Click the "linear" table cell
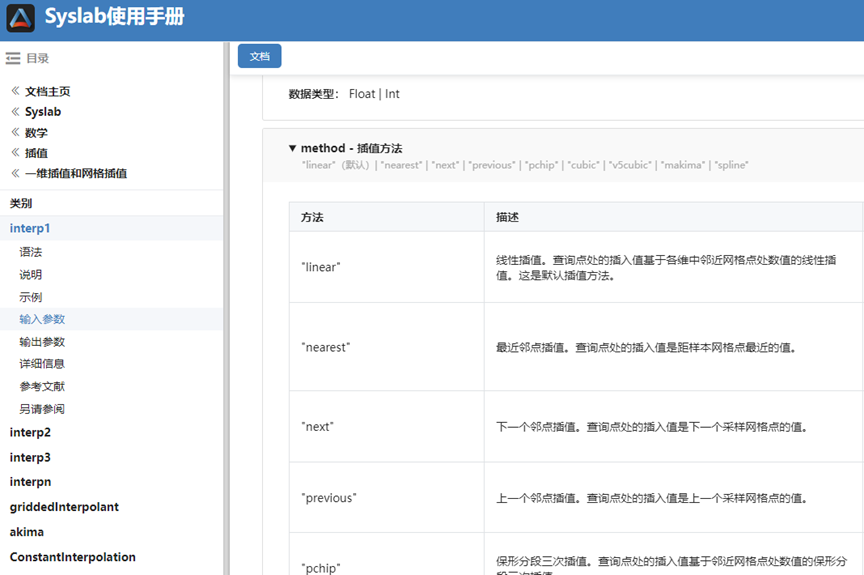 387,267
